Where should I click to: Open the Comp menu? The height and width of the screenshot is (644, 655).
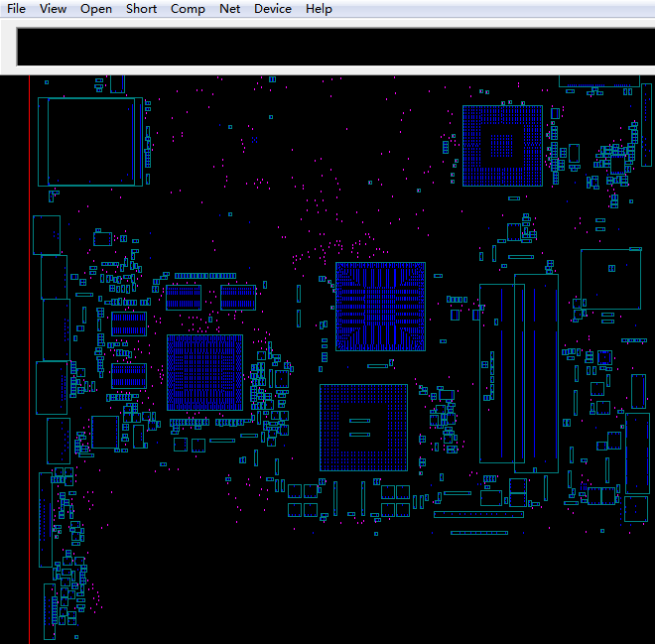[188, 8]
